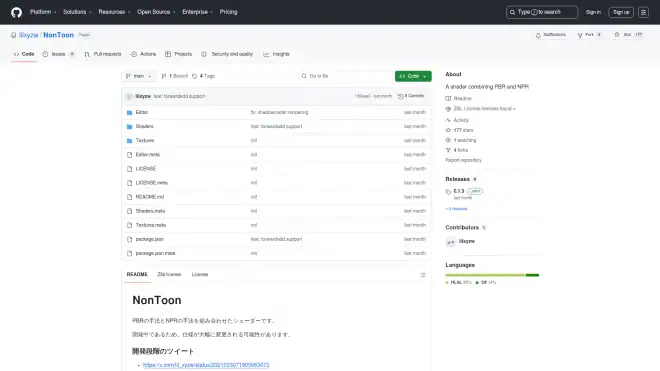Open the Textures folder
The width and height of the screenshot is (660, 371).
point(145,141)
